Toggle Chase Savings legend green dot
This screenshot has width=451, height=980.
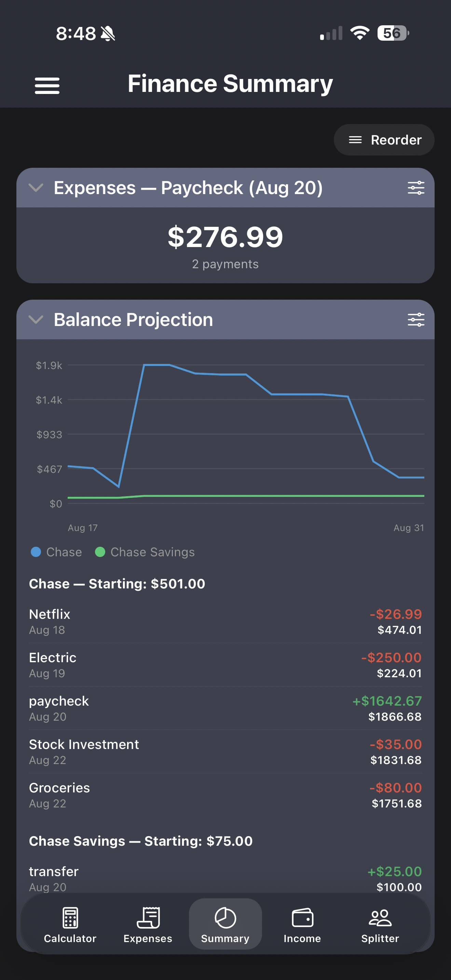coord(100,552)
